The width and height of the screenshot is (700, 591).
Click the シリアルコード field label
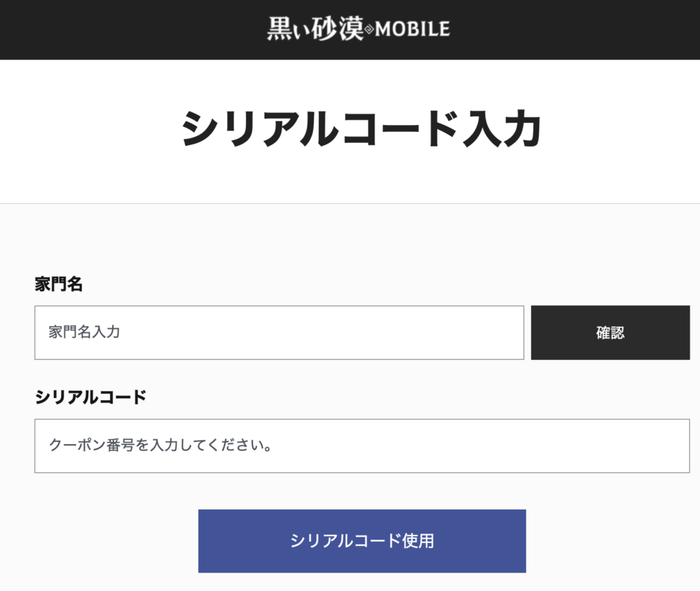[90, 397]
